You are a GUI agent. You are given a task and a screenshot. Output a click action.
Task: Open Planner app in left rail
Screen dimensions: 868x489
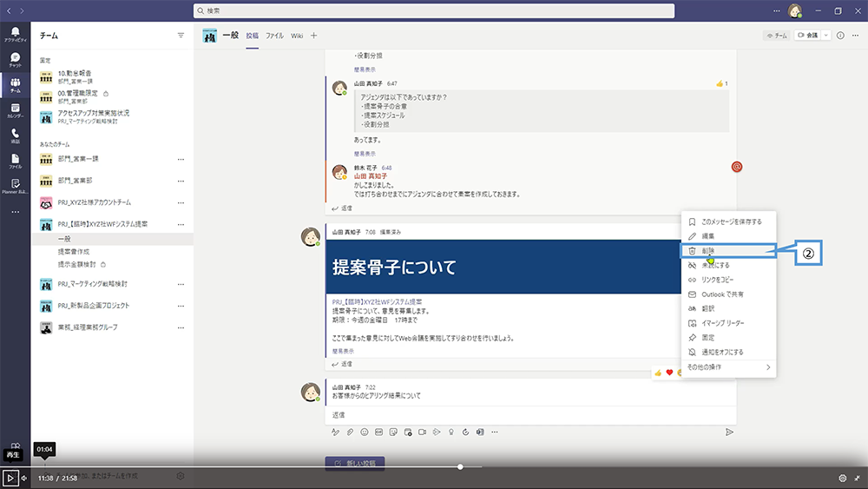pos(15,186)
